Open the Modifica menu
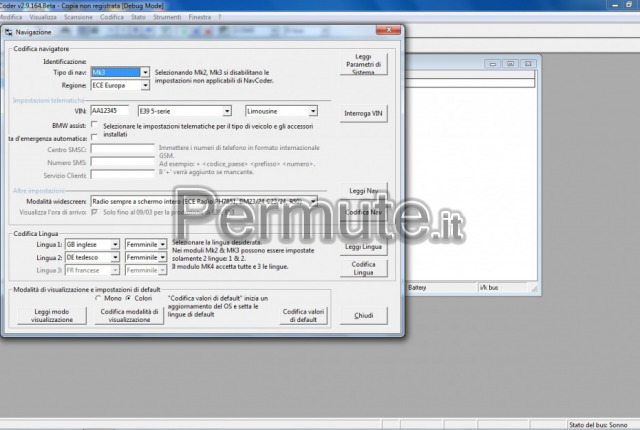The image size is (640, 430). click(x=11, y=17)
